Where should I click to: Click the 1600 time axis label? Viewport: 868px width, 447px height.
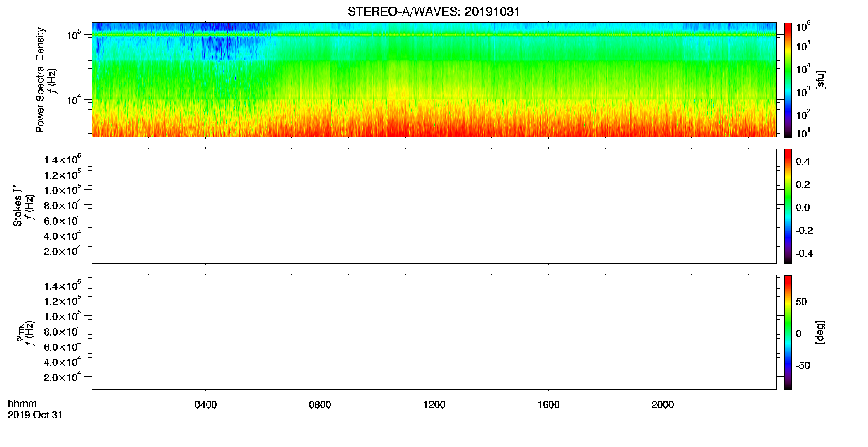[548, 405]
